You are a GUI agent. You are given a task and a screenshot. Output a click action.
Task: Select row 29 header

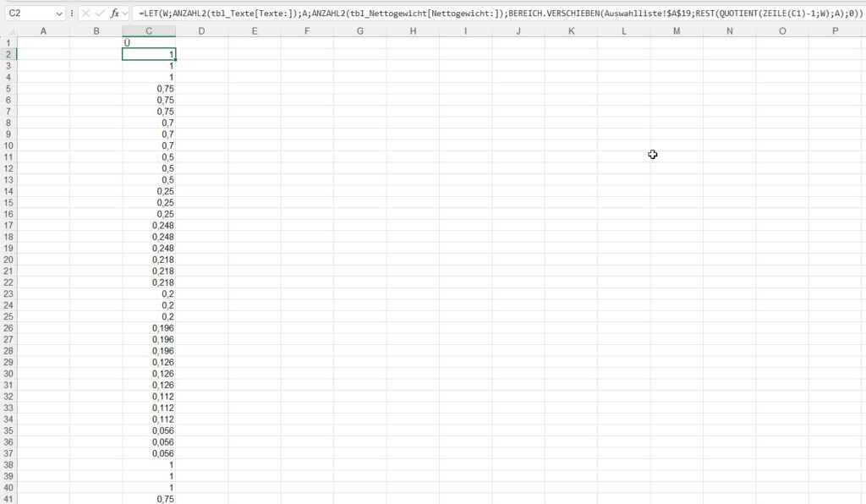8,362
